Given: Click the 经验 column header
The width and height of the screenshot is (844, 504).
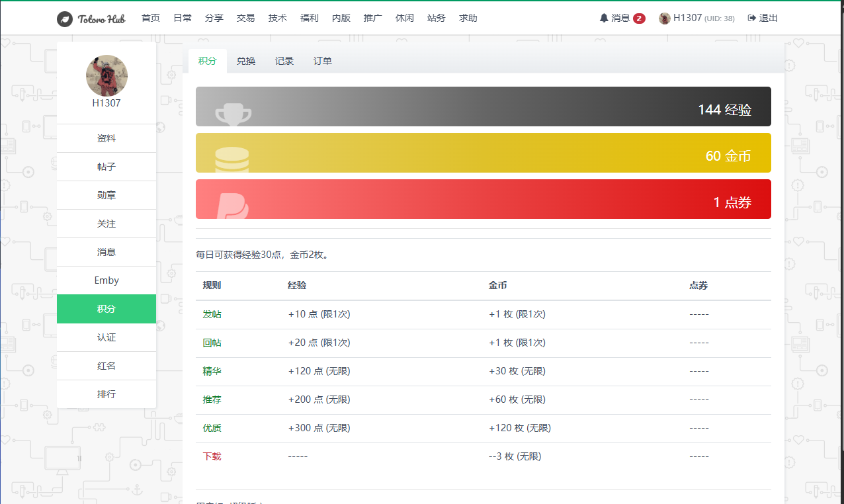Looking at the screenshot, I should 297,286.
